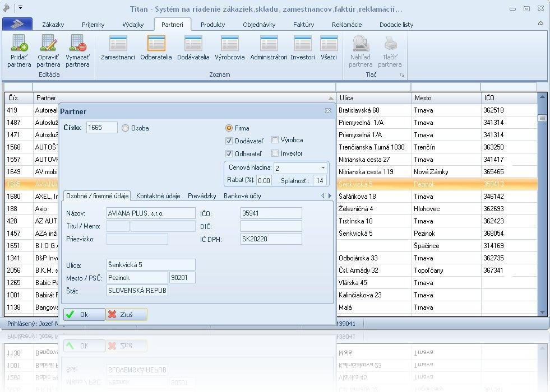Show the Administrátori list
Image resolution: width=550 pixels, height=392 pixels.
269,48
